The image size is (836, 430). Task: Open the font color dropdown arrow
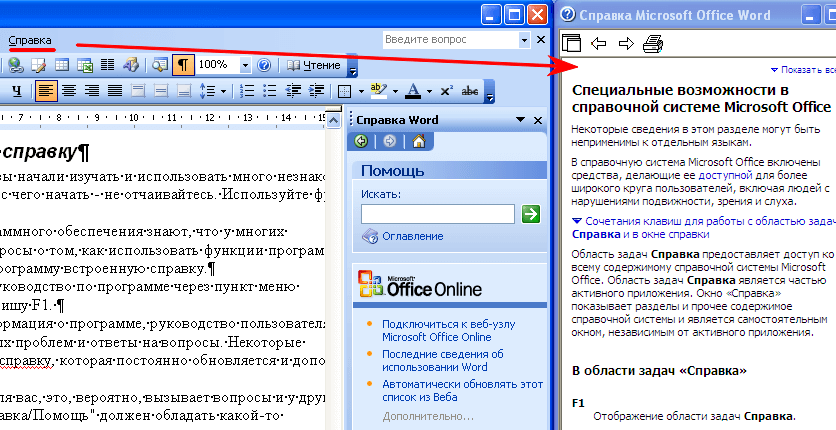click(427, 91)
